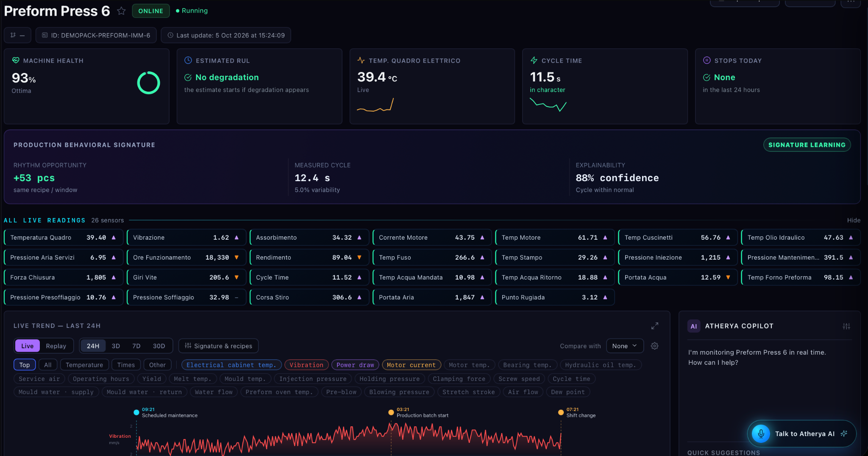Expand the live trend chart fullscreen

(655, 326)
